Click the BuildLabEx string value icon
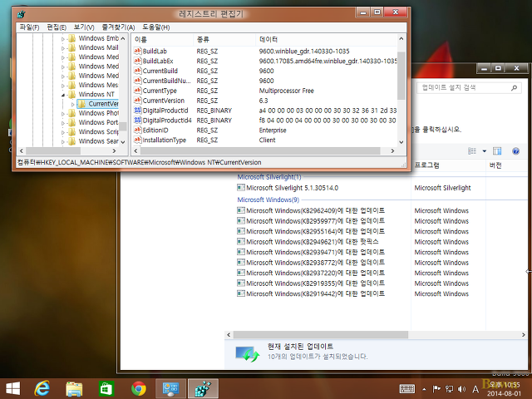The width and height of the screenshot is (532, 399). click(x=137, y=61)
